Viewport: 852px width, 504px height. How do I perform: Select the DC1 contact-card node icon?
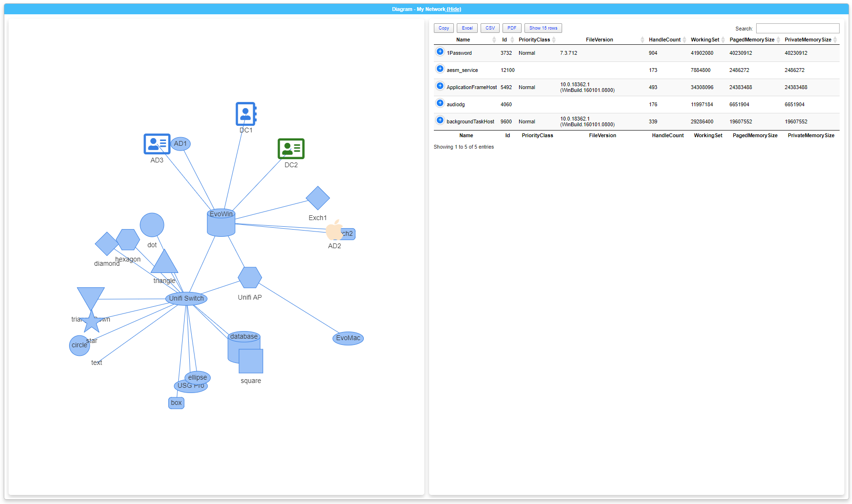246,112
